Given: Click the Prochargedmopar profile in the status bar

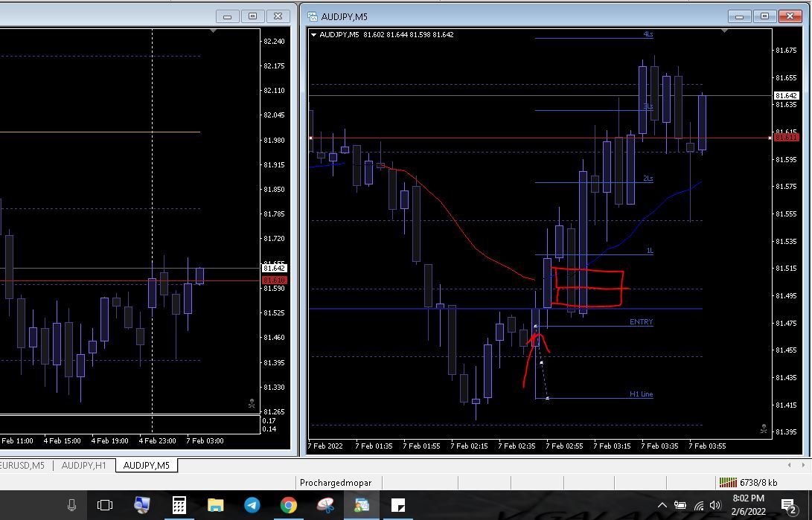Looking at the screenshot, I should pyautogui.click(x=336, y=483).
